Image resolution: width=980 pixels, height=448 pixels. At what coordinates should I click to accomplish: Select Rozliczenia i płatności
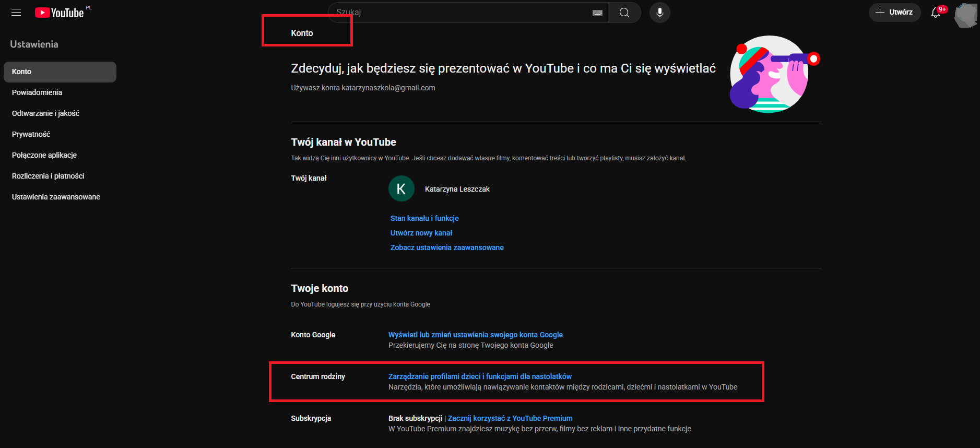pos(48,176)
